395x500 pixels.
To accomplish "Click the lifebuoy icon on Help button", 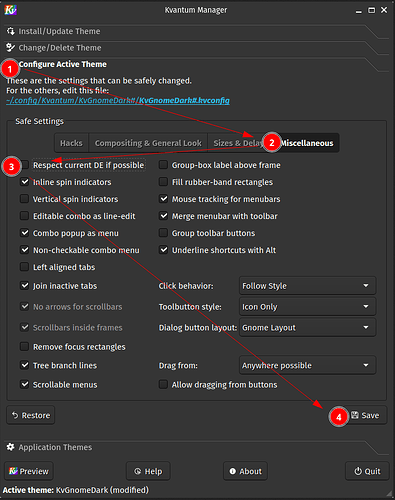I will [x=138, y=471].
